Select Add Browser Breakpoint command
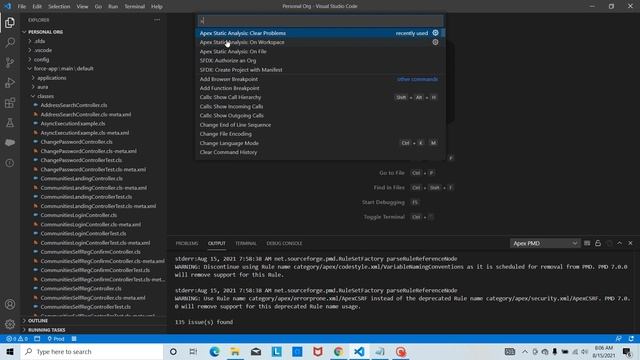This screenshot has width=640, height=360. click(320, 79)
